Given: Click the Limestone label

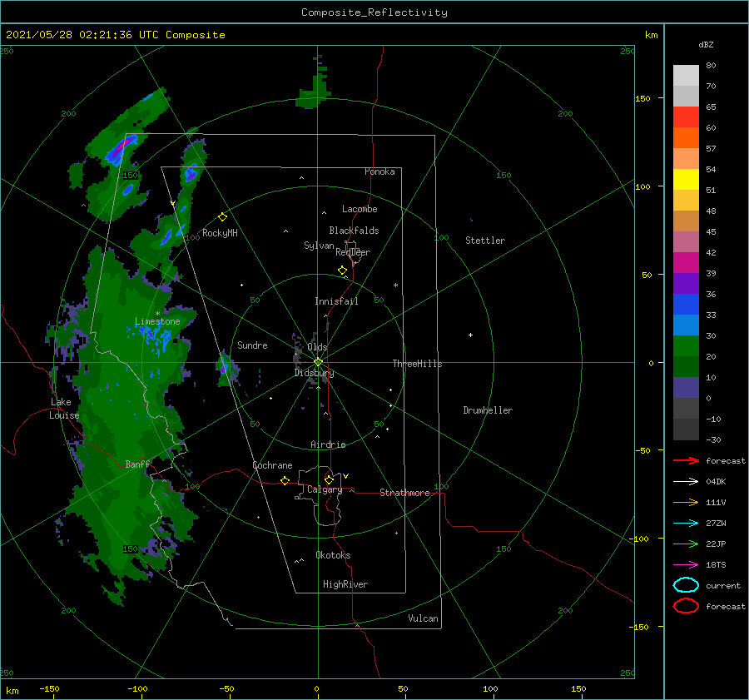Looking at the screenshot, I should tap(157, 321).
